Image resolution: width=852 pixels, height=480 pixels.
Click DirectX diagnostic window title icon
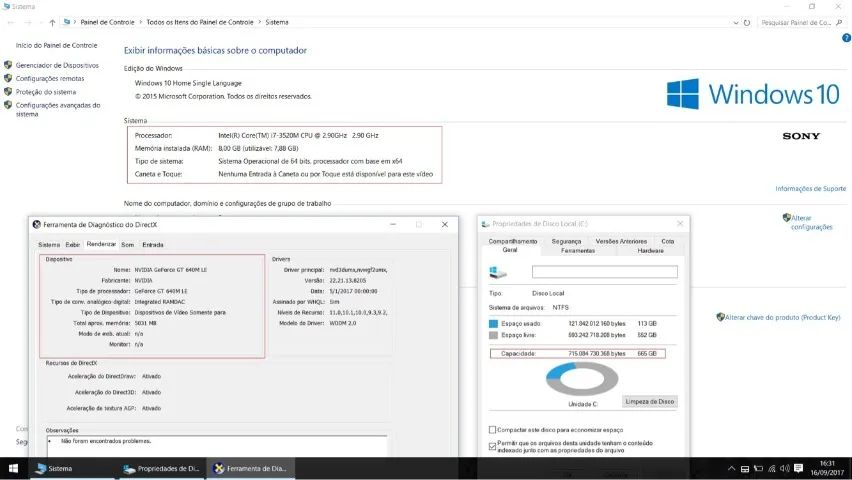[36, 224]
